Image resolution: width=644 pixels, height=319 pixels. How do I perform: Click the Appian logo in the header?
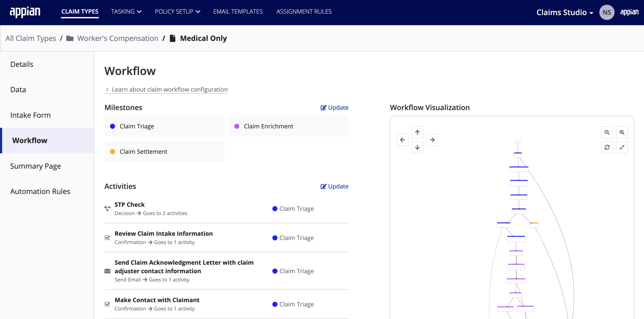25,12
